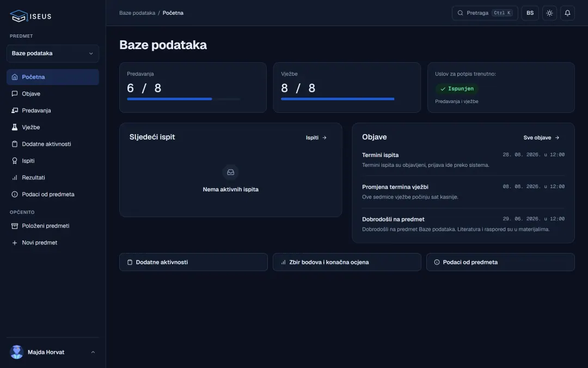
Task: Click the clipboard icon beside sidebar Dodatne aktivnosti
Action: (x=15, y=144)
